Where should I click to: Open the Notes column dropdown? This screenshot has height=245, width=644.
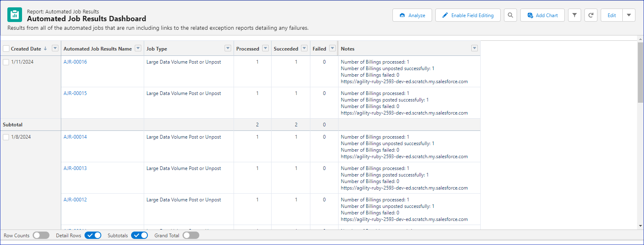click(x=474, y=49)
